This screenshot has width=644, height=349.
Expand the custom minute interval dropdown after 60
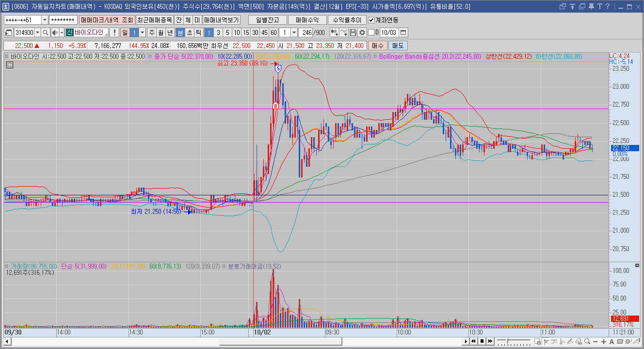pos(294,32)
